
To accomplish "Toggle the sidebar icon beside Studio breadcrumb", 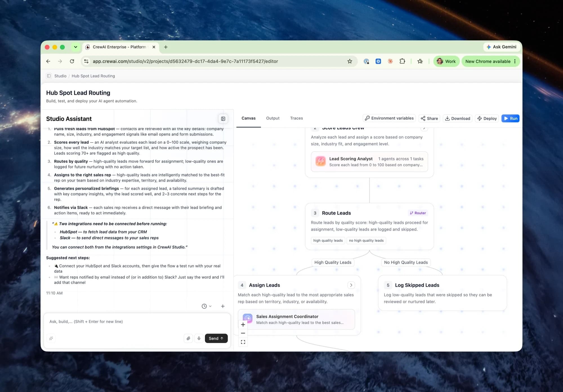I will 49,76.
